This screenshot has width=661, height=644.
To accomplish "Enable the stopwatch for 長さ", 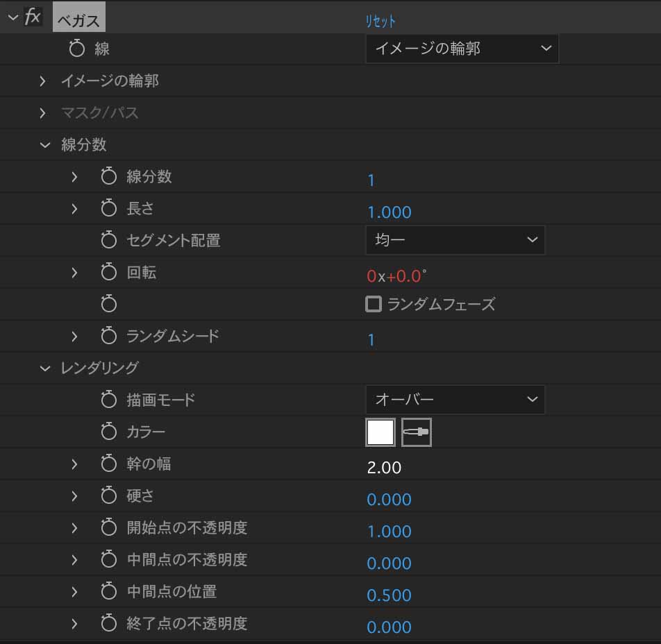I will tap(109, 208).
